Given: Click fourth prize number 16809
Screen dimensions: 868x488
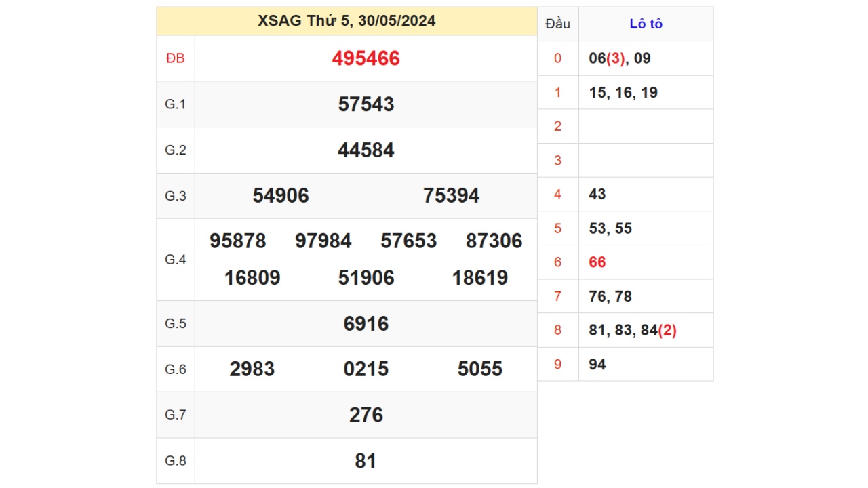Looking at the screenshot, I should coord(252,278).
